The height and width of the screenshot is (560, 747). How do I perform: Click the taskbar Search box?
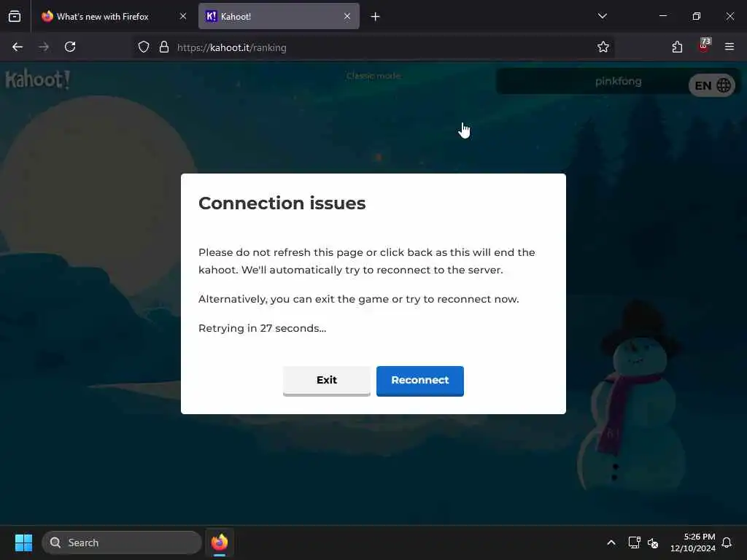coord(122,542)
